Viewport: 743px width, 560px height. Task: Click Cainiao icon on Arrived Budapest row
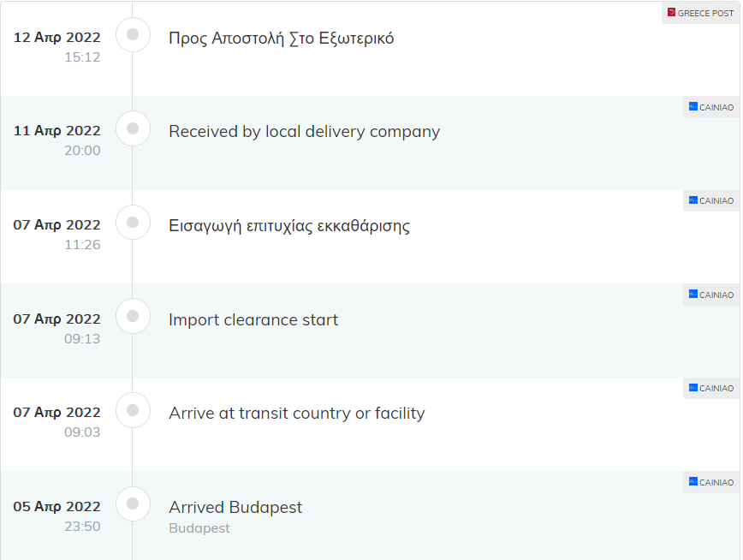tap(692, 481)
